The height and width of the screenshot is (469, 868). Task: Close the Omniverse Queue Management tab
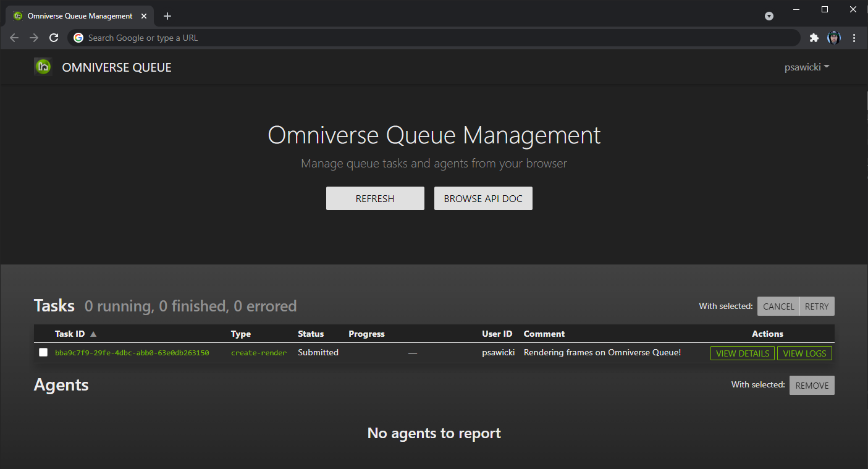pyautogui.click(x=144, y=16)
